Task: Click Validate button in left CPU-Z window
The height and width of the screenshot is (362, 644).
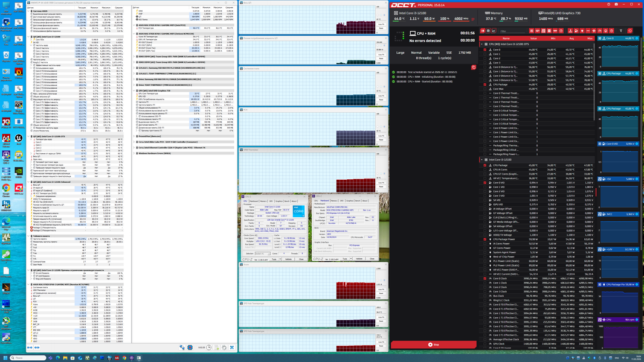Action: (x=288, y=259)
